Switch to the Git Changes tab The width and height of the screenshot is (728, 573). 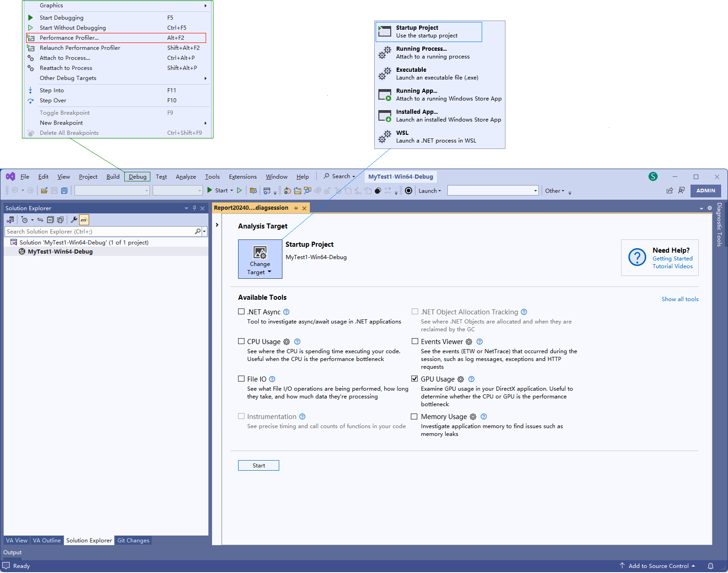133,541
